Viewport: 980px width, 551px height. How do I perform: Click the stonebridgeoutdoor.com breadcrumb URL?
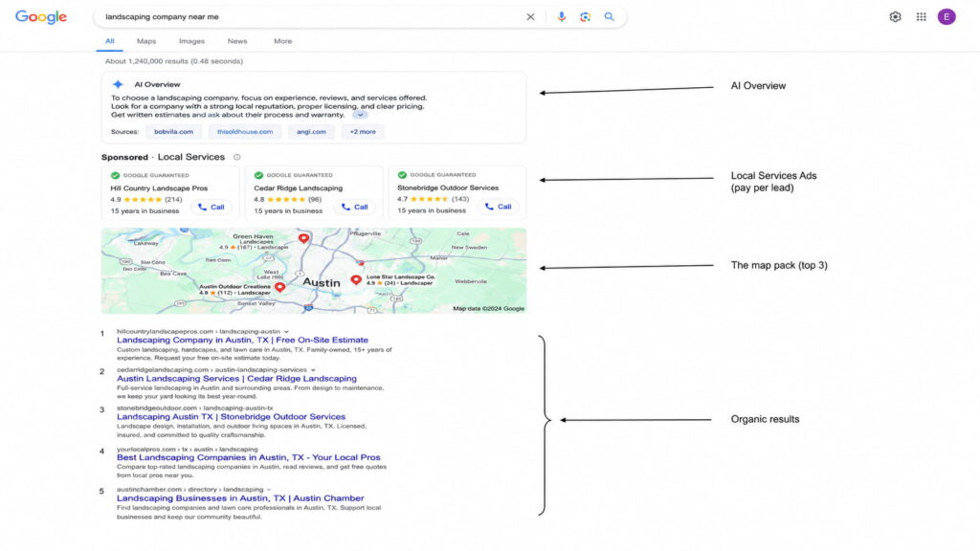tap(195, 408)
